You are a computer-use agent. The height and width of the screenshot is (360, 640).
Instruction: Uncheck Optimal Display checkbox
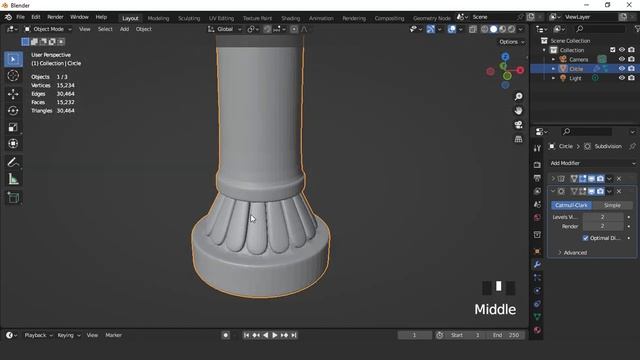coord(585,238)
